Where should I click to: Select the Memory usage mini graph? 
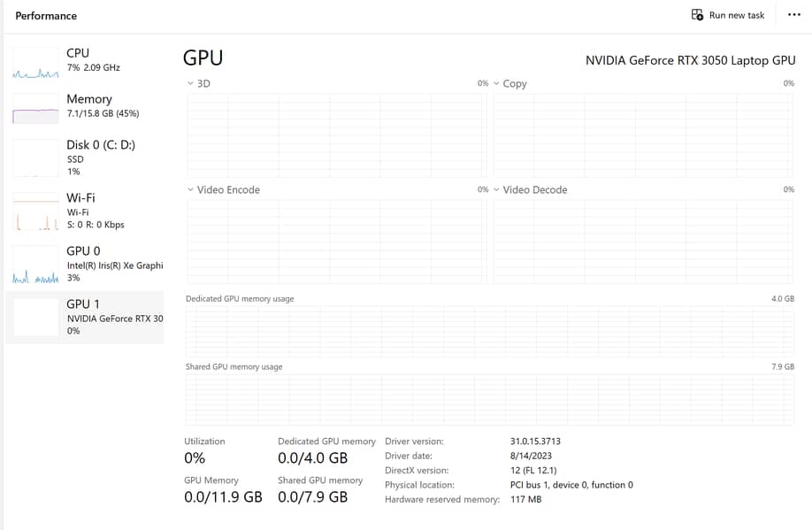pyautogui.click(x=35, y=110)
